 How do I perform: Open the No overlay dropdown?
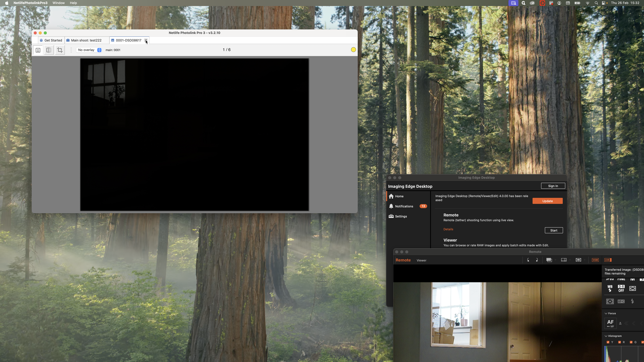[x=89, y=50]
